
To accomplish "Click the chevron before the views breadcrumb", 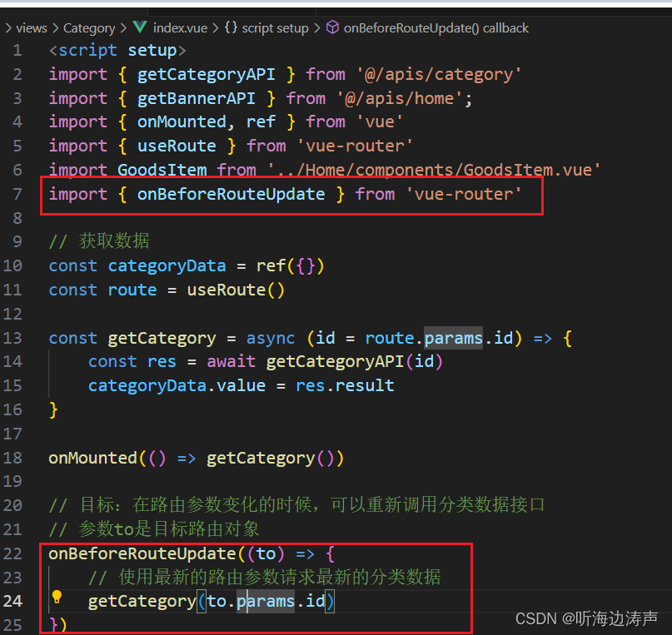I will (x=10, y=27).
